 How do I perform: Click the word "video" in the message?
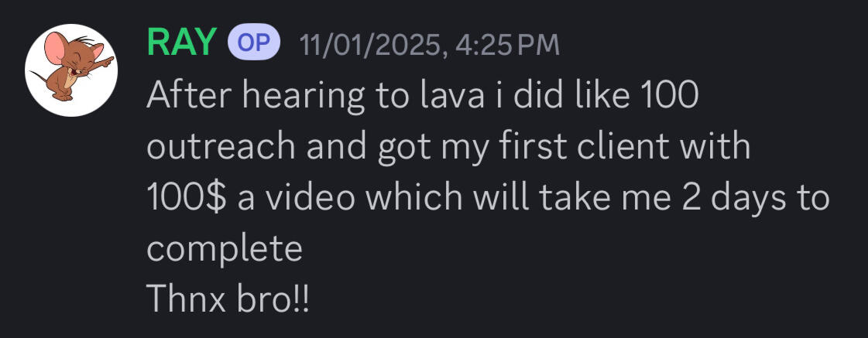pos(309,198)
